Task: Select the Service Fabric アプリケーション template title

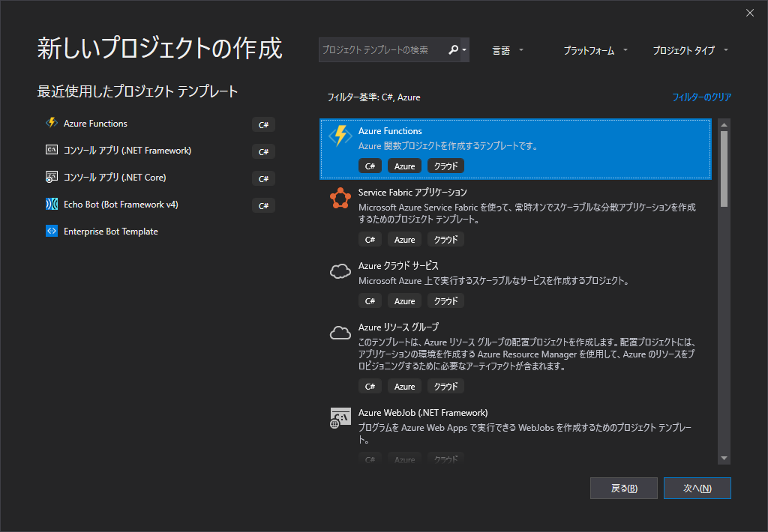Action: [412, 192]
